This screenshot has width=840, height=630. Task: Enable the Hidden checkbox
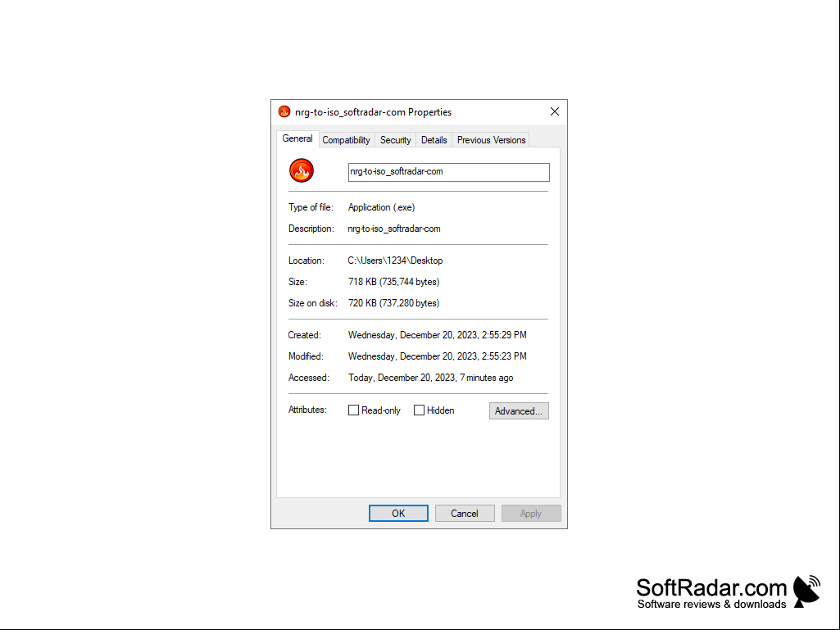419,410
